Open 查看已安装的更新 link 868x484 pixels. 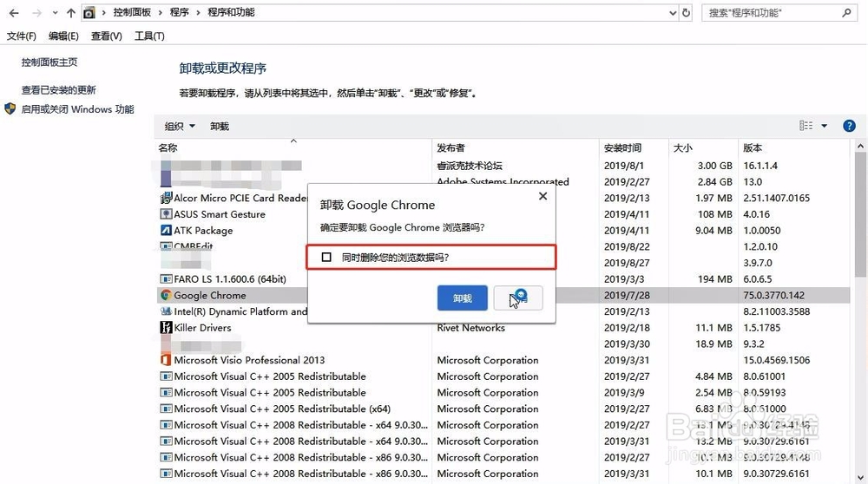[59, 89]
